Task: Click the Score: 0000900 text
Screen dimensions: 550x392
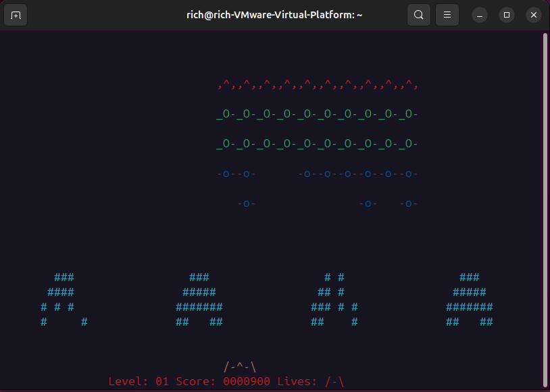Action: pos(223,382)
